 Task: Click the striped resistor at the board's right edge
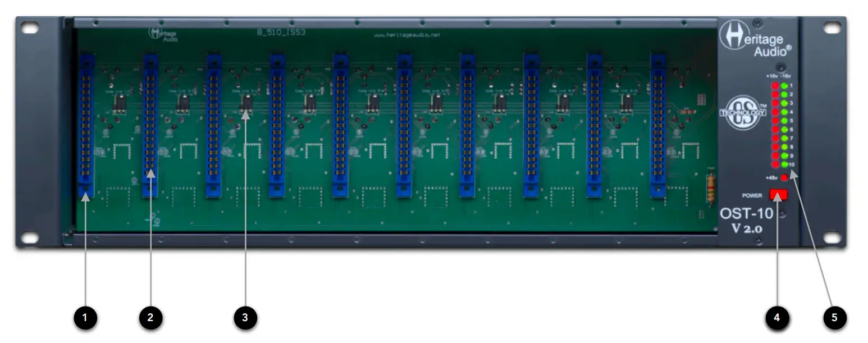pyautogui.click(x=711, y=188)
